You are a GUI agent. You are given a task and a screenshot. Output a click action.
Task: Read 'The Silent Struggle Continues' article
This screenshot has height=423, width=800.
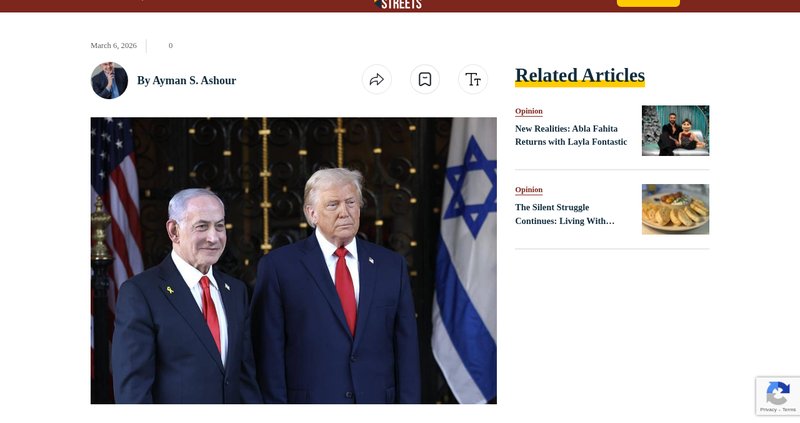(564, 214)
